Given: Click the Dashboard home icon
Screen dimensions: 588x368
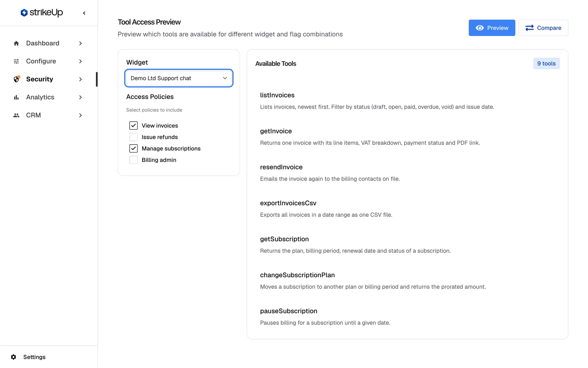Looking at the screenshot, I should 16,43.
